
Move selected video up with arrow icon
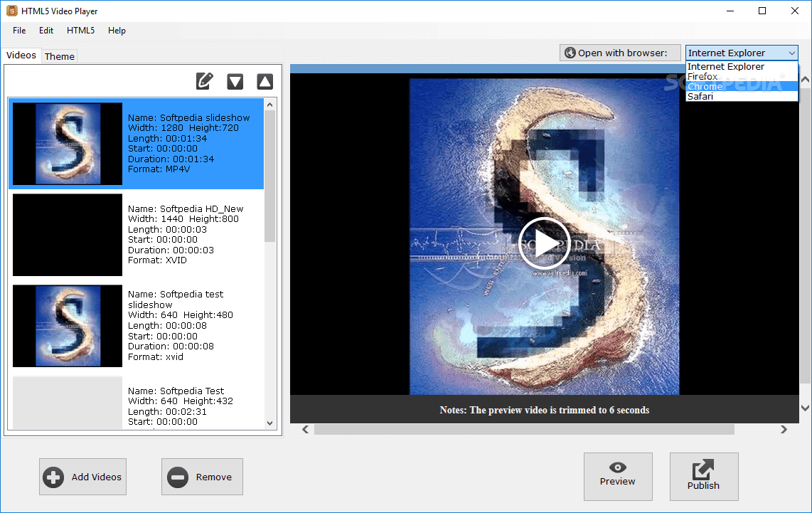(265, 81)
